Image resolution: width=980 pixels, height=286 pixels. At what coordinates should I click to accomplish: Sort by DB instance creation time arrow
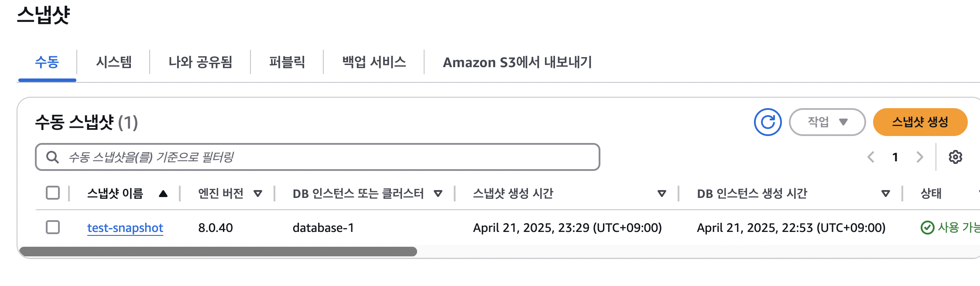coord(886,194)
